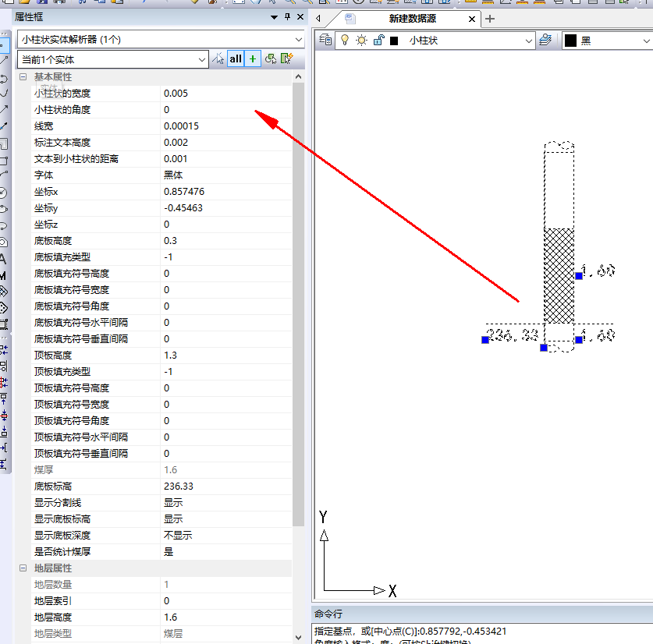Image resolution: width=653 pixels, height=644 pixels.
Task: Edit the 坐标x value 0.857476
Action: point(226,192)
